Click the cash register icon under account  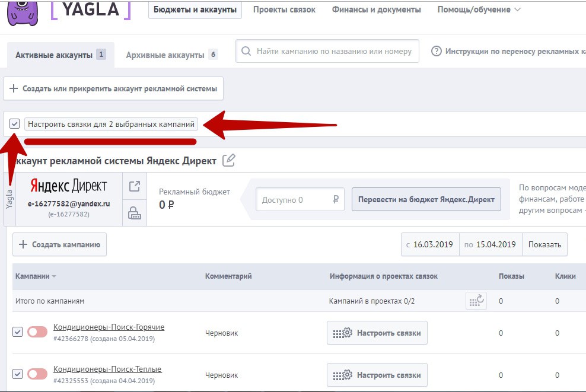tap(135, 213)
